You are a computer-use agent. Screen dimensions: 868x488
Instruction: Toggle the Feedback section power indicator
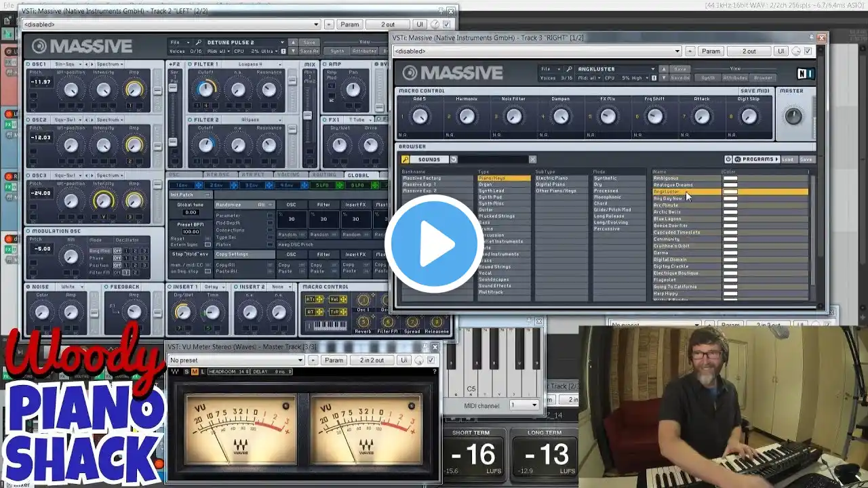click(107, 287)
